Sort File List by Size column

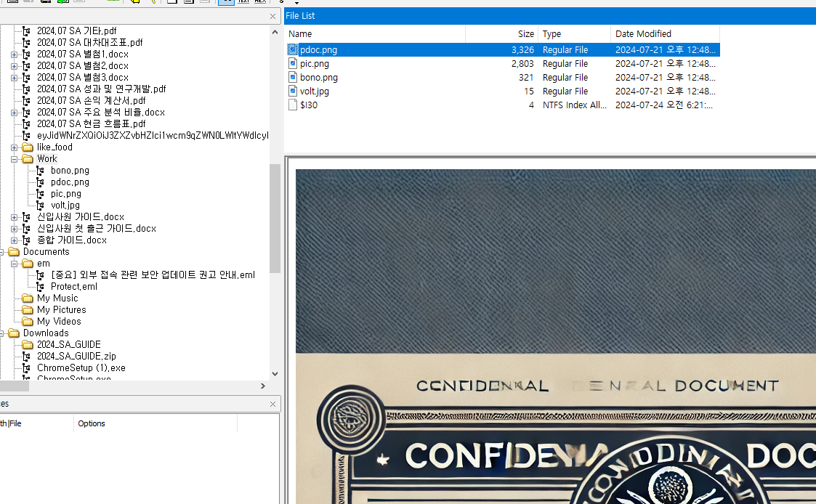pyautogui.click(x=501, y=34)
